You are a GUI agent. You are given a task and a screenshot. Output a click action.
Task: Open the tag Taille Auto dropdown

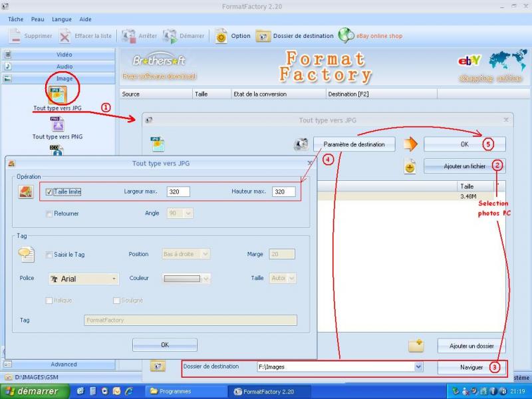pos(283,278)
